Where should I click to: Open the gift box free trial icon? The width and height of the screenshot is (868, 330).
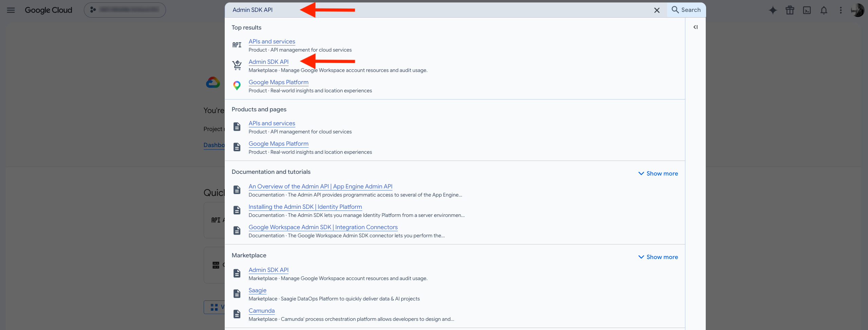click(x=790, y=10)
